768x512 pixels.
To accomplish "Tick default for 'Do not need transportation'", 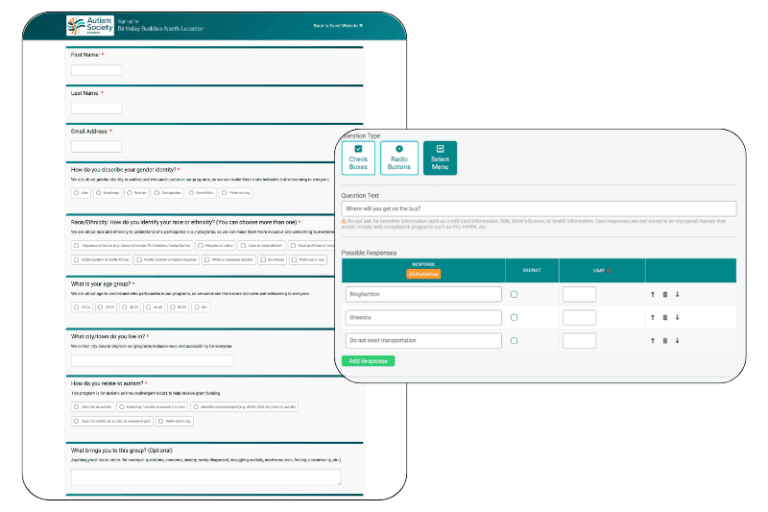I will [x=514, y=341].
